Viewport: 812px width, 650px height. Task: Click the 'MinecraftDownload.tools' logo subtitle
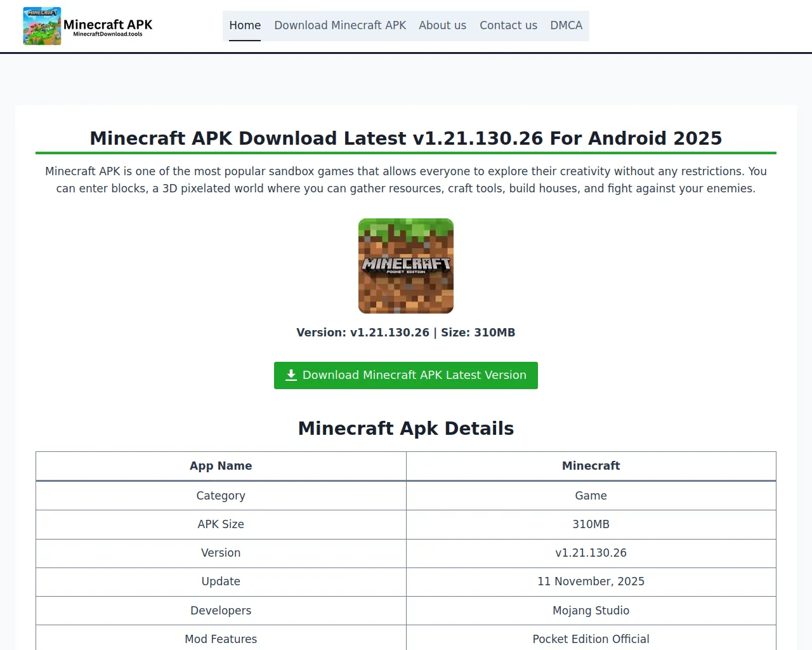point(108,34)
